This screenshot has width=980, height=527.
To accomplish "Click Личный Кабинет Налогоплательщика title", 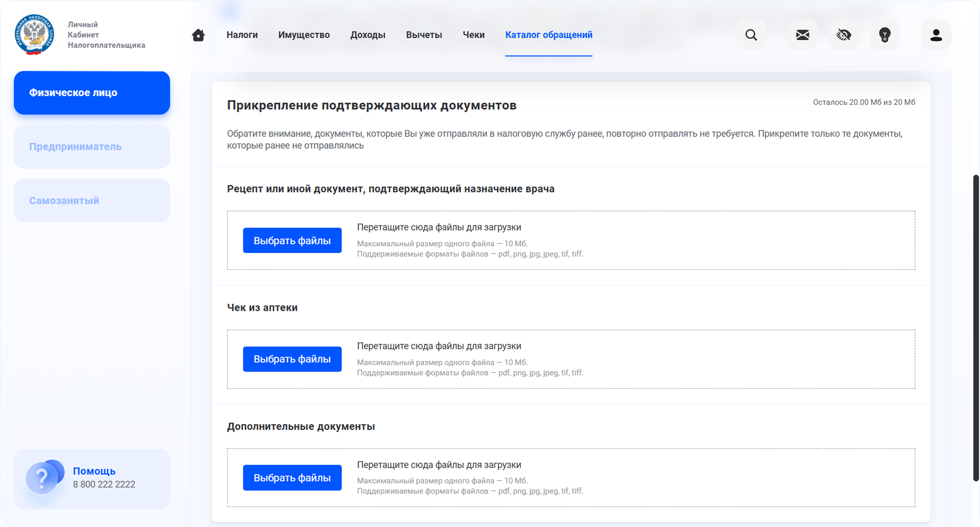I will coord(106,35).
